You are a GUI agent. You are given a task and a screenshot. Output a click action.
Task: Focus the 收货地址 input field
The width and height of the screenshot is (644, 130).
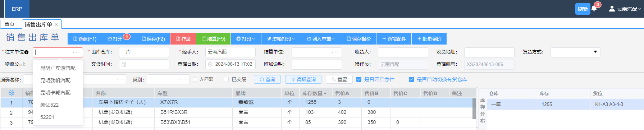tap(489, 52)
